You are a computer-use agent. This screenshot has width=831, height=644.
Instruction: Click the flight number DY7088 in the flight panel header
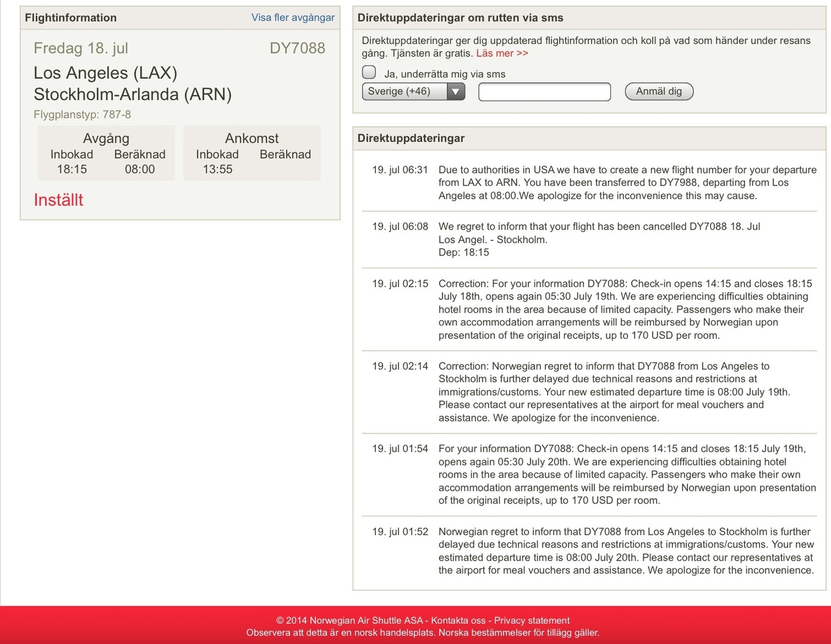297,48
